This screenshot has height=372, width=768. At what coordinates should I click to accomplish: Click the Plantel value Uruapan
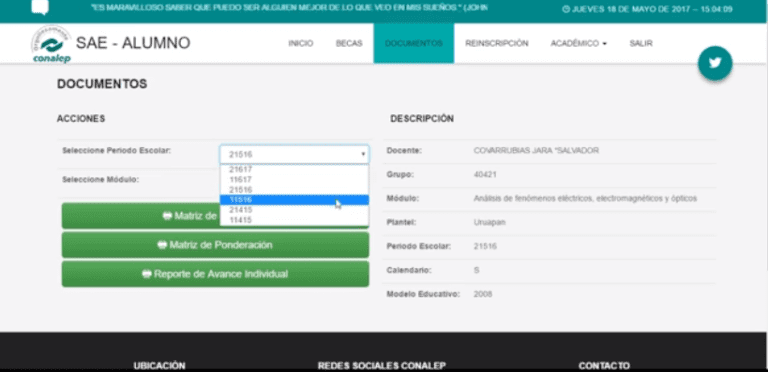(489, 222)
